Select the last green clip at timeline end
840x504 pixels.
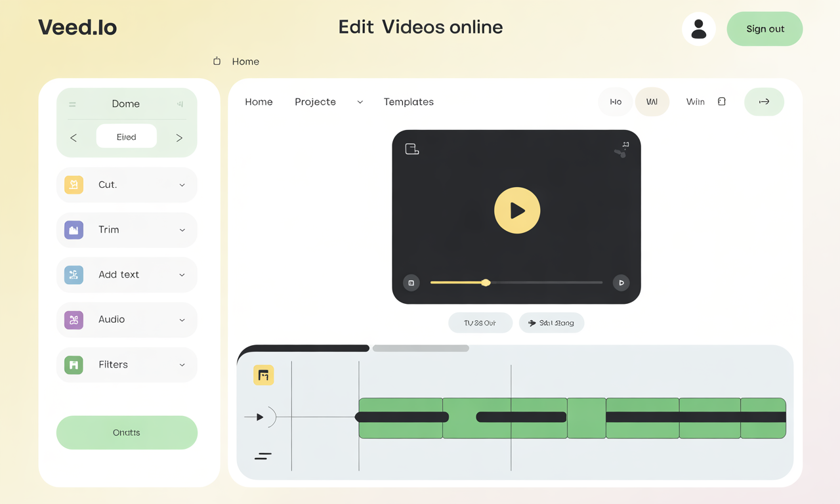[763, 418]
